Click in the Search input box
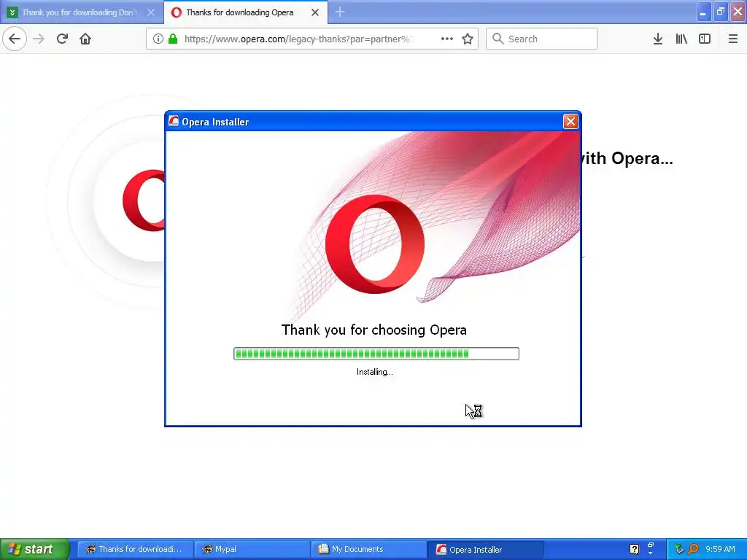The image size is (747, 560). coord(542,39)
